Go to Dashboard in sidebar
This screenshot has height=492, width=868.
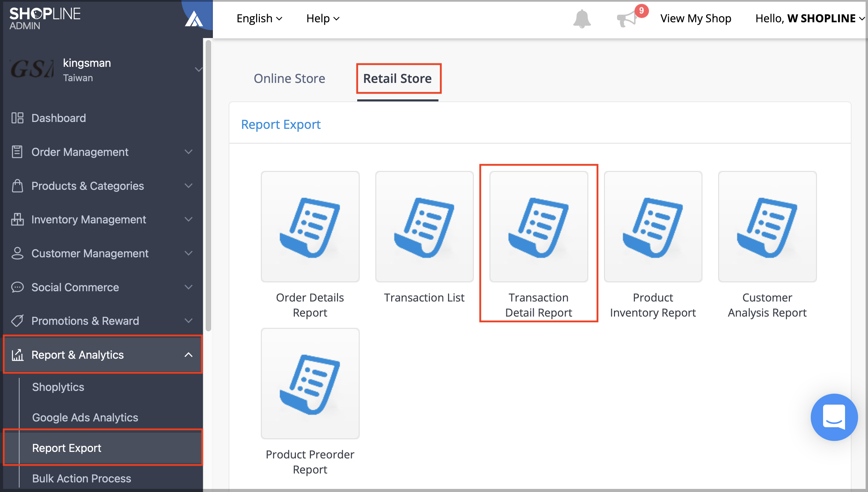tap(59, 118)
